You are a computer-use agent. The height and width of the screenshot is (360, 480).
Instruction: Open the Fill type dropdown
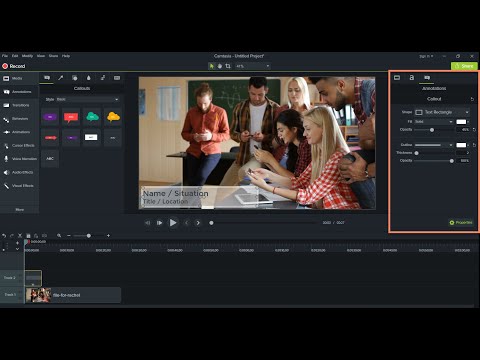coord(434,122)
